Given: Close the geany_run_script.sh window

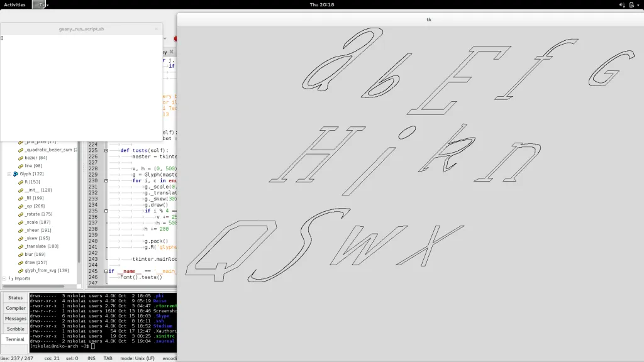Looking at the screenshot, I should pyautogui.click(x=156, y=29).
